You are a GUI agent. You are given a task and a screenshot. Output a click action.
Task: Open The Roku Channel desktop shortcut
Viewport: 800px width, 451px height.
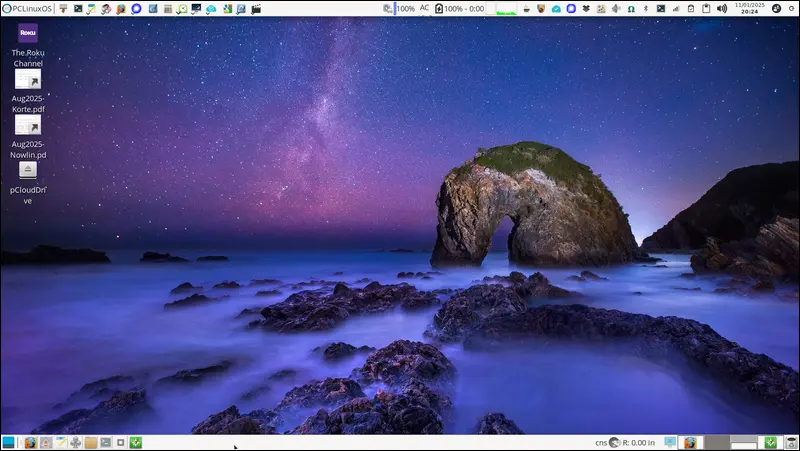(28, 46)
